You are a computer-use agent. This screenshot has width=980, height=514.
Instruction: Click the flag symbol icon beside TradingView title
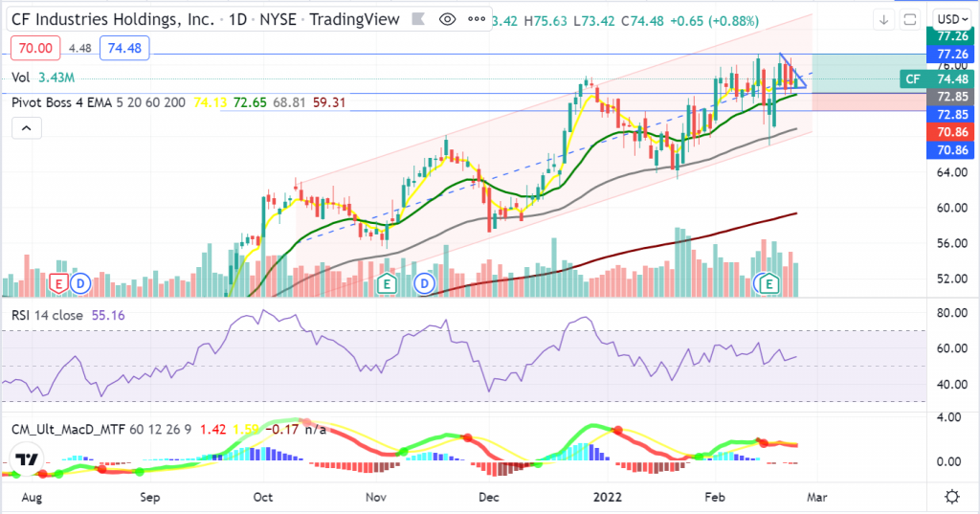click(418, 20)
